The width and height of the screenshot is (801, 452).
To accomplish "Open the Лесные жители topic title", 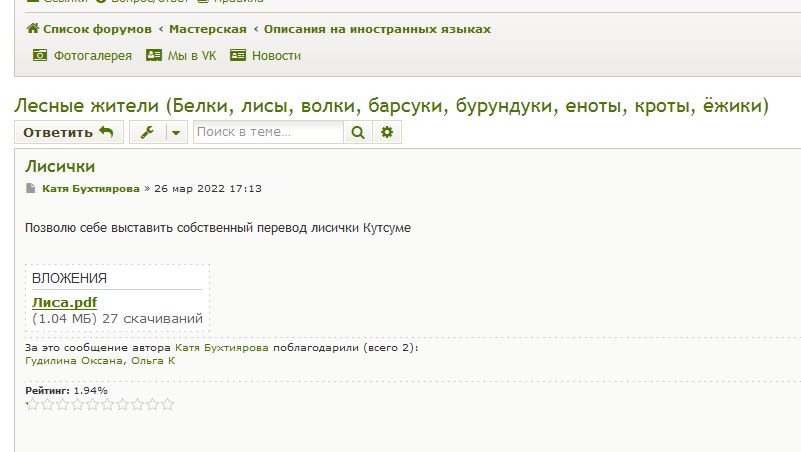I will tap(391, 105).
